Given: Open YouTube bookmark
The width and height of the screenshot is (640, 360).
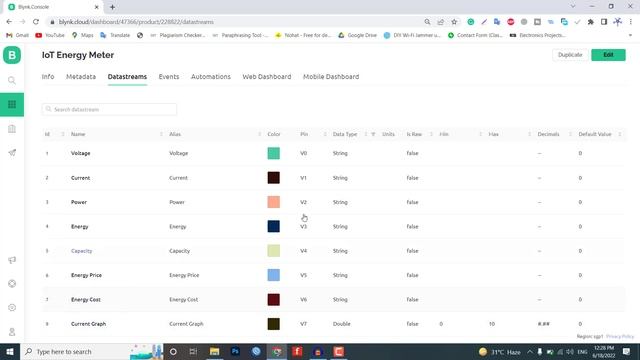Looking at the screenshot, I should 50,35.
